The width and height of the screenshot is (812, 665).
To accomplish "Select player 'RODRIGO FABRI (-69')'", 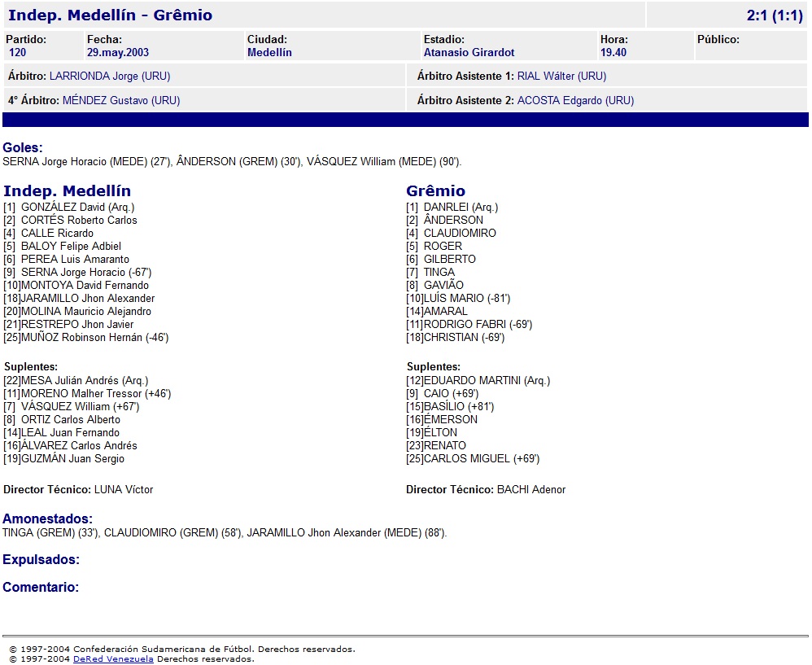I will 478,324.
